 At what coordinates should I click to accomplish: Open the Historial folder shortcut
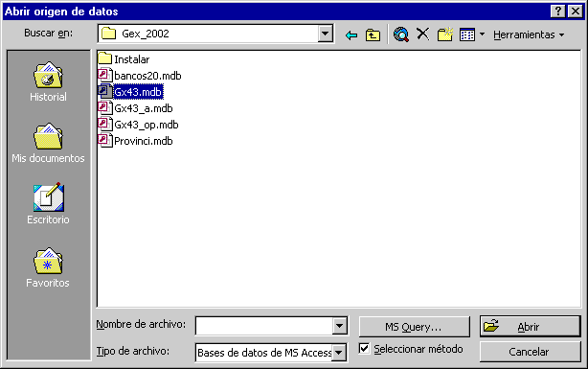click(48, 81)
